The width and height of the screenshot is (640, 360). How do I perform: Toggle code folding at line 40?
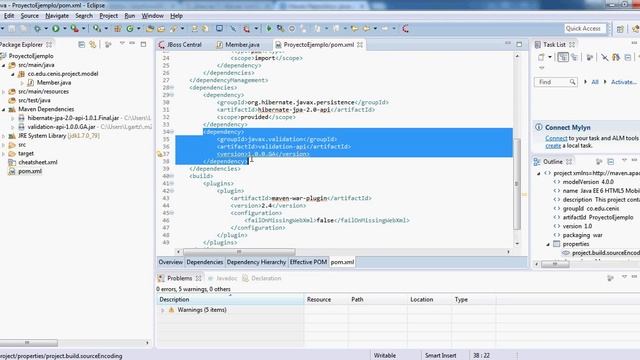point(172,176)
